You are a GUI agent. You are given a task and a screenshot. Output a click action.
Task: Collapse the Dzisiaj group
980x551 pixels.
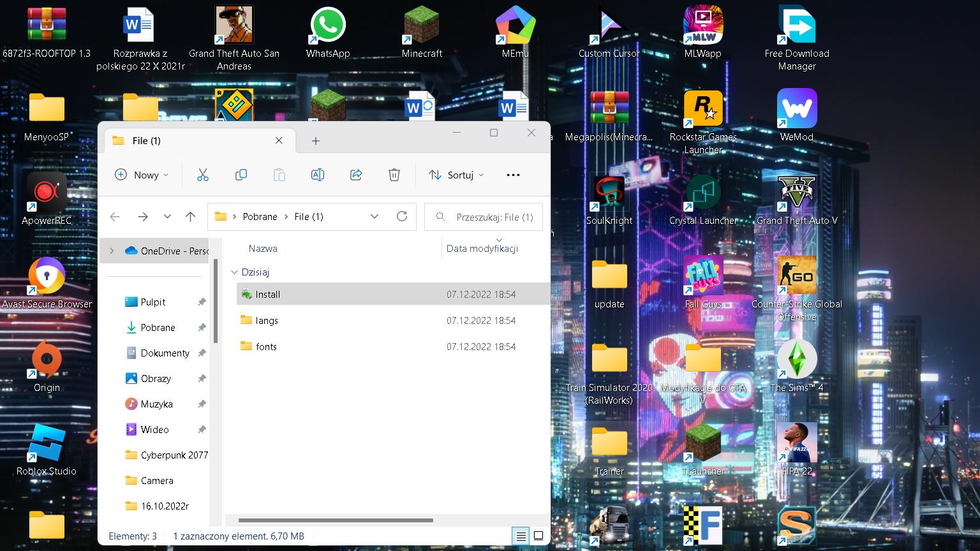point(234,272)
